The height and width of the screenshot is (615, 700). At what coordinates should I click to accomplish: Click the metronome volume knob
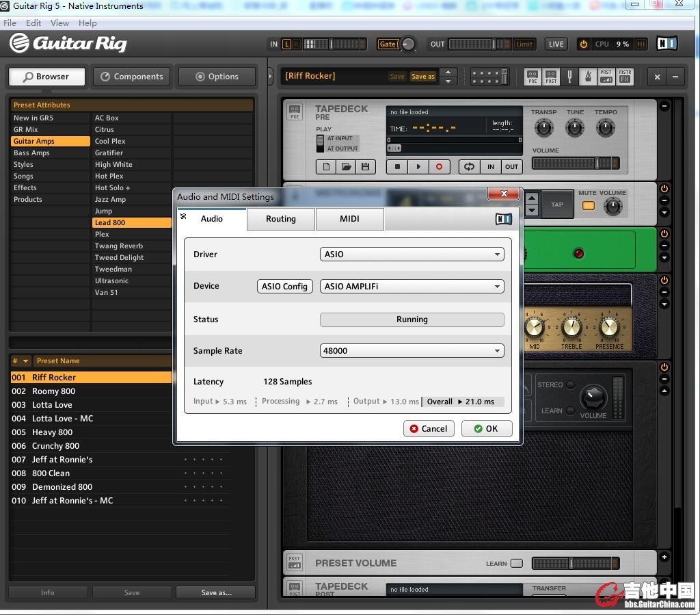[613, 207]
